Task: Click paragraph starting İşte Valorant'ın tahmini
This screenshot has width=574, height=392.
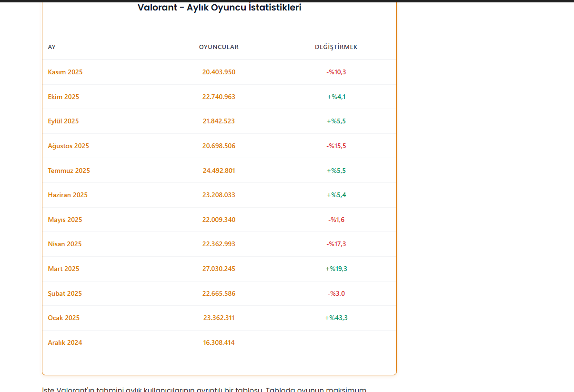Action: (x=204, y=389)
